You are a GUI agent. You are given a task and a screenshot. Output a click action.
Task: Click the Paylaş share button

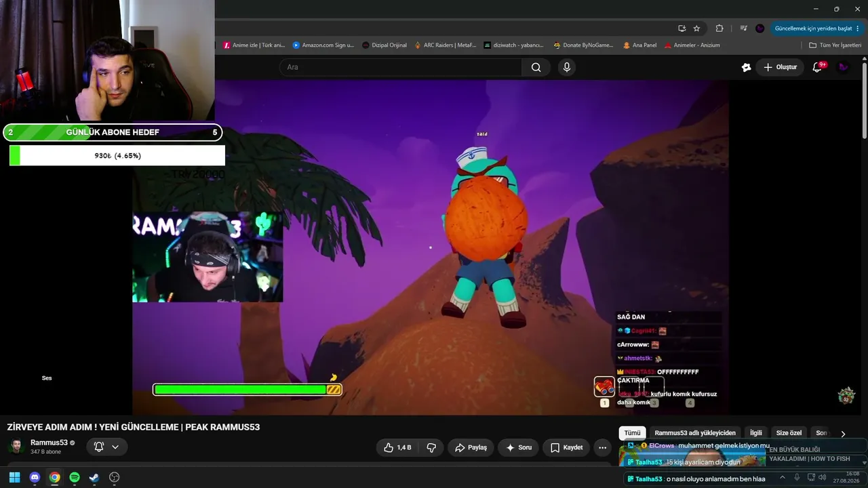(x=471, y=447)
